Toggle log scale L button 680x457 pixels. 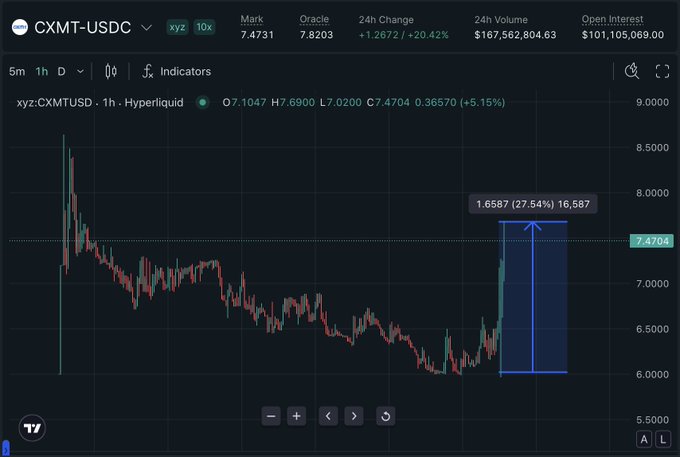tap(663, 439)
